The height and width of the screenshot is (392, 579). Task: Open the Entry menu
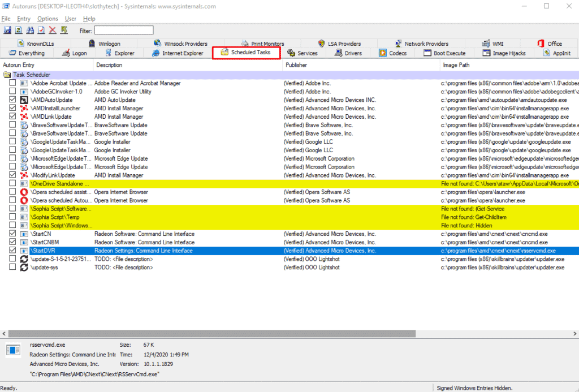(x=24, y=19)
